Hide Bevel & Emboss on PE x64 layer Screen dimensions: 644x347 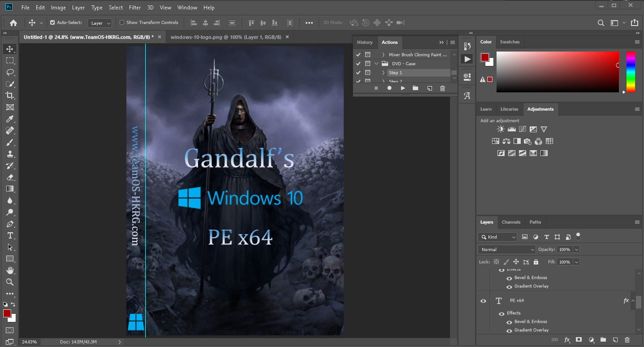click(509, 322)
